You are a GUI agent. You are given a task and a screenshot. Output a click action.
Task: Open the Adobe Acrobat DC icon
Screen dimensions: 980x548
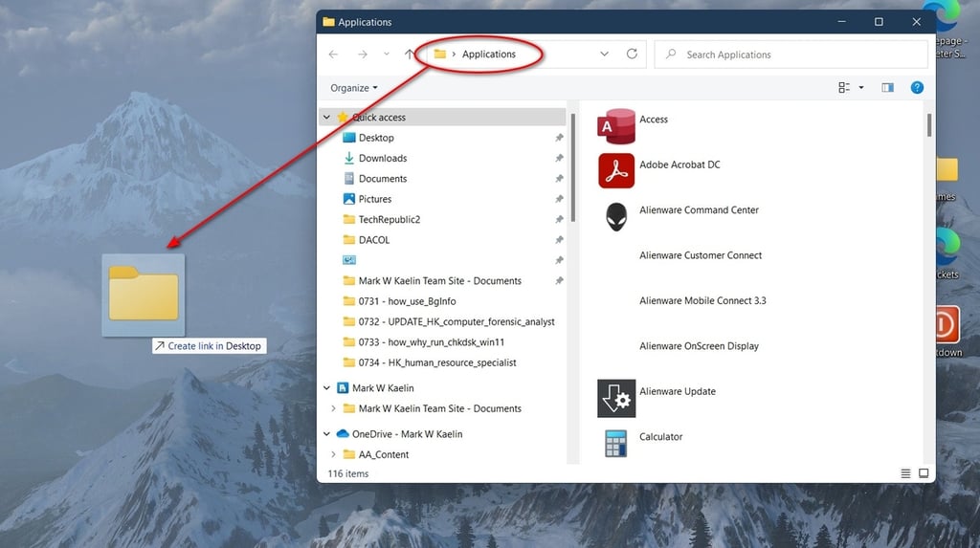click(616, 171)
